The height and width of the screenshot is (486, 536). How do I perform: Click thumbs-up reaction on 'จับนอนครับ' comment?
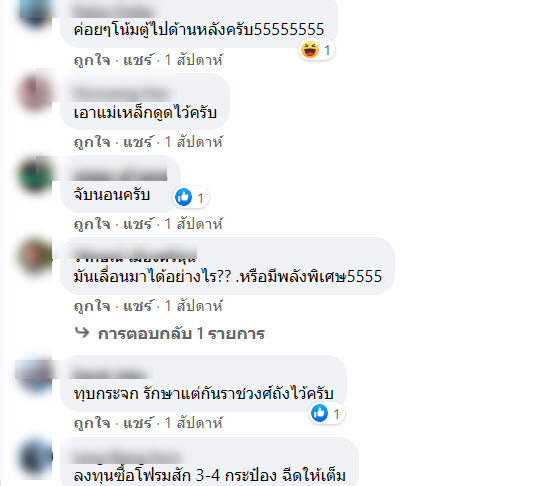point(184,197)
